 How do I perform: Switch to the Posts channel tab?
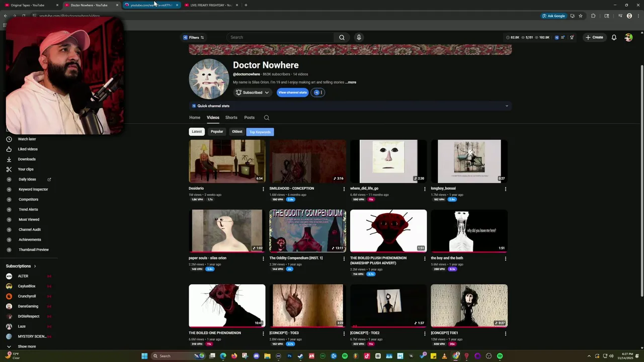tap(250, 118)
